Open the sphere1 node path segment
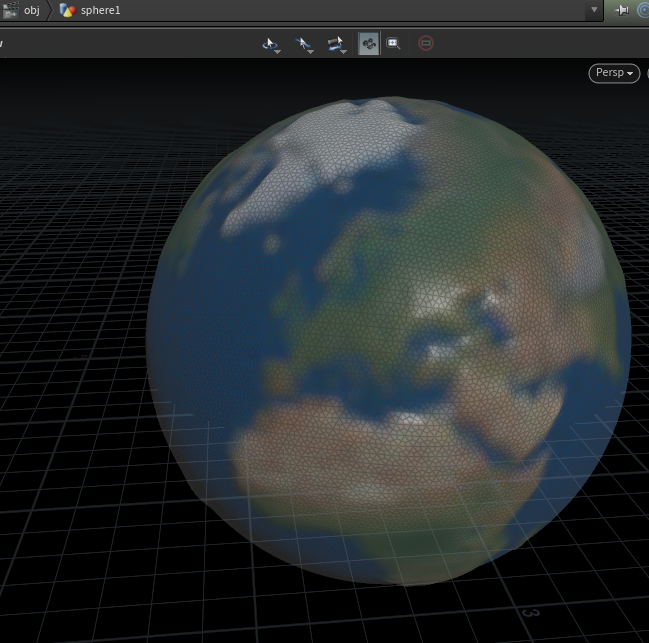 click(100, 10)
